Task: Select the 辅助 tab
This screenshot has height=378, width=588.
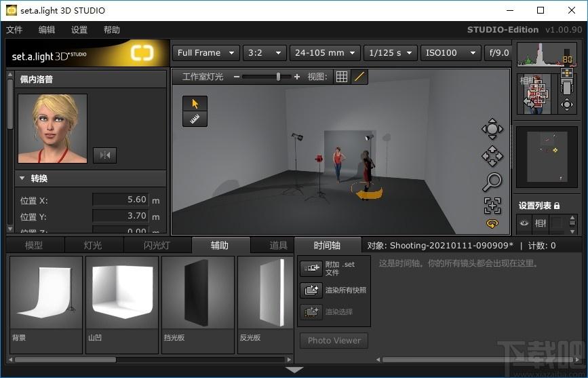Action: point(220,246)
